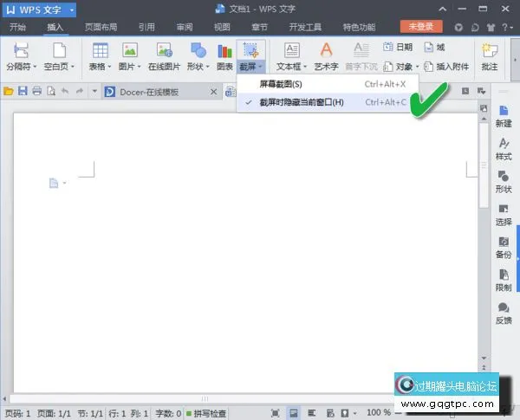
Task: Collapse the ribbon with the up chevron
Action: (442, 10)
